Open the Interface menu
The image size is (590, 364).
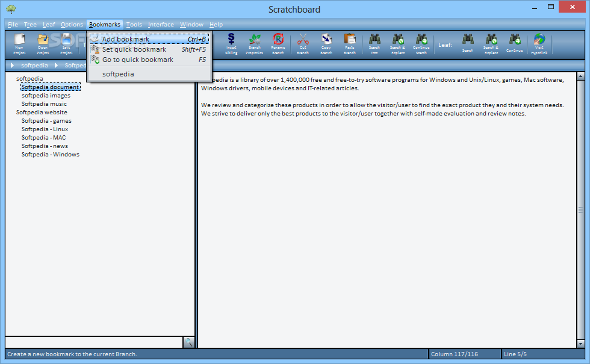coord(161,25)
